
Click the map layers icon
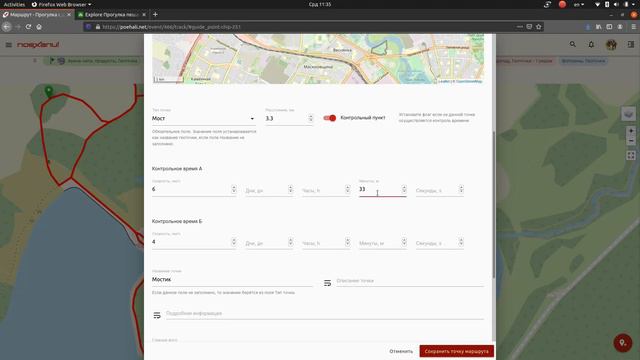coord(629,113)
